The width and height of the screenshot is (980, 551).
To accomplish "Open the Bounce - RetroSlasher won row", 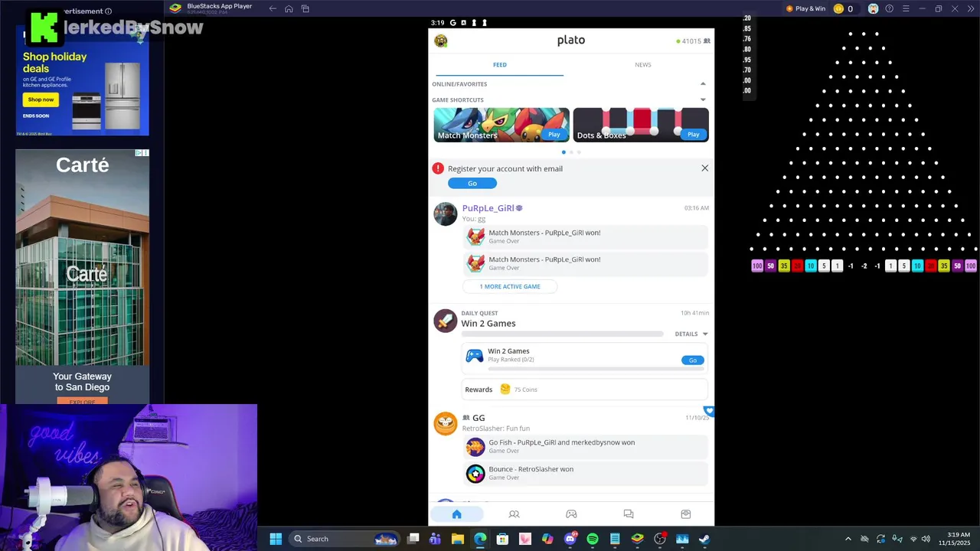I will pyautogui.click(x=586, y=473).
